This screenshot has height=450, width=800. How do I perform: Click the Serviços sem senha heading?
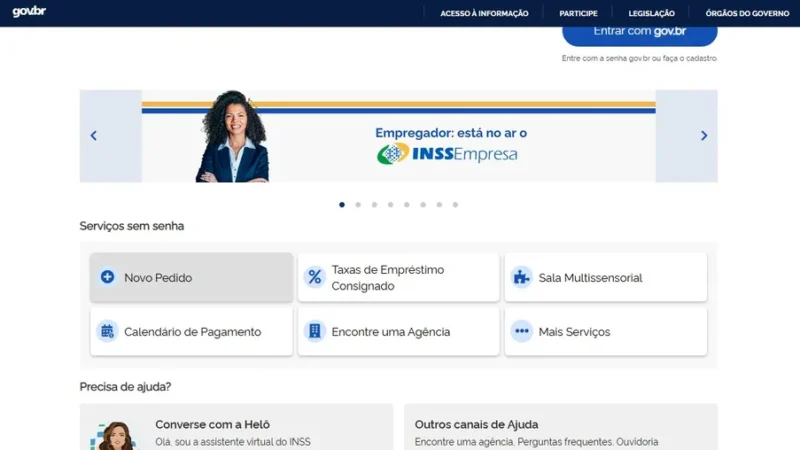pyautogui.click(x=132, y=226)
